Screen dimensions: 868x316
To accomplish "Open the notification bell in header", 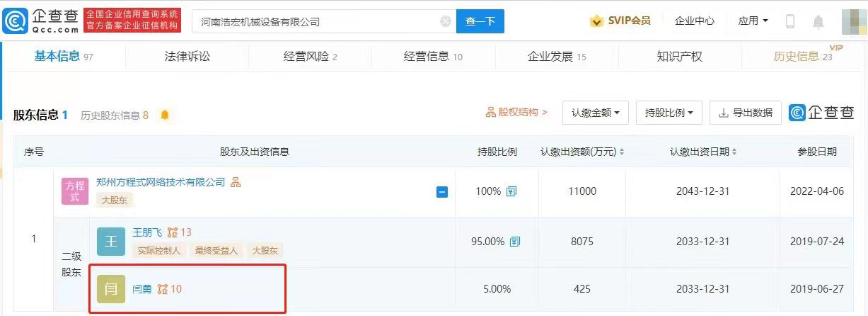I will tap(818, 22).
